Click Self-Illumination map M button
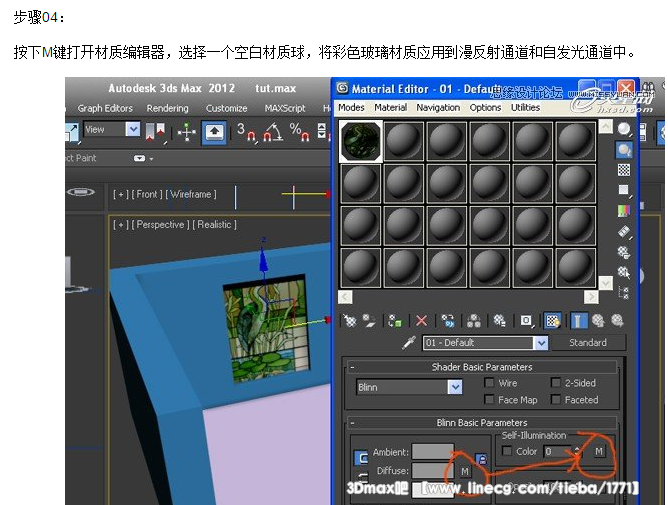 pyautogui.click(x=599, y=451)
